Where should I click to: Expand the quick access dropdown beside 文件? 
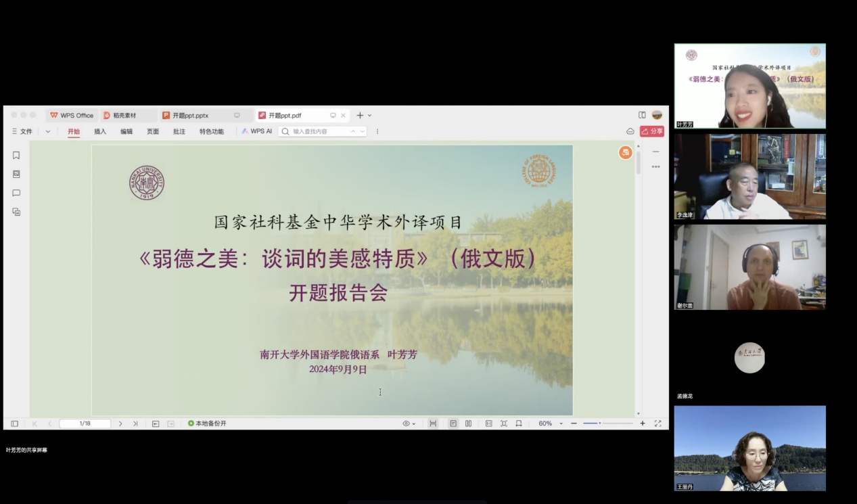tap(48, 131)
